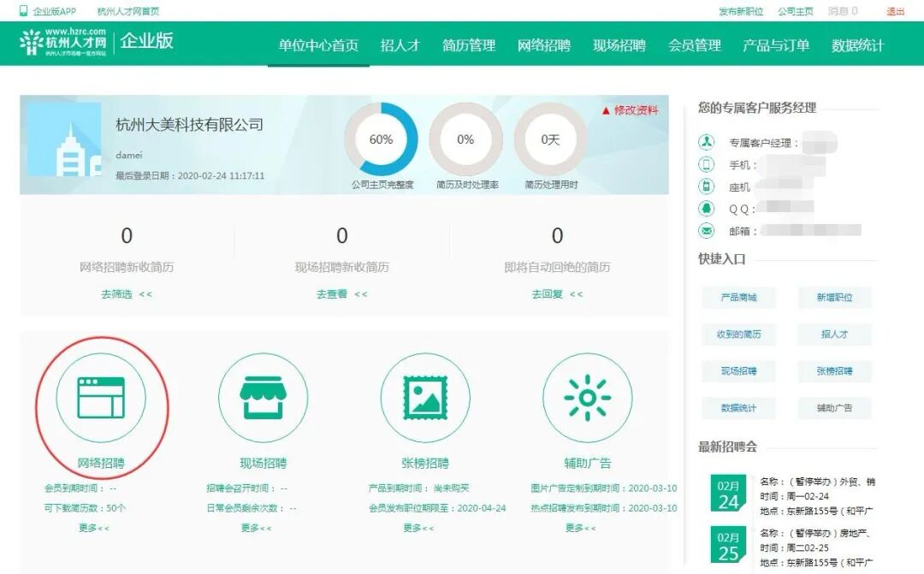Screen dimensions: 924x574
Task: Expand 更多 under 张榜招聘 card
Action: (x=418, y=528)
